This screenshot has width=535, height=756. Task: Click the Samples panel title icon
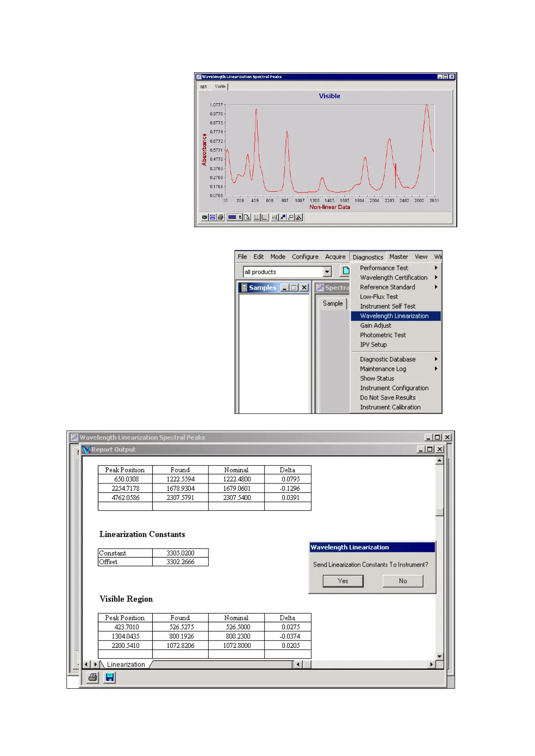(x=243, y=288)
